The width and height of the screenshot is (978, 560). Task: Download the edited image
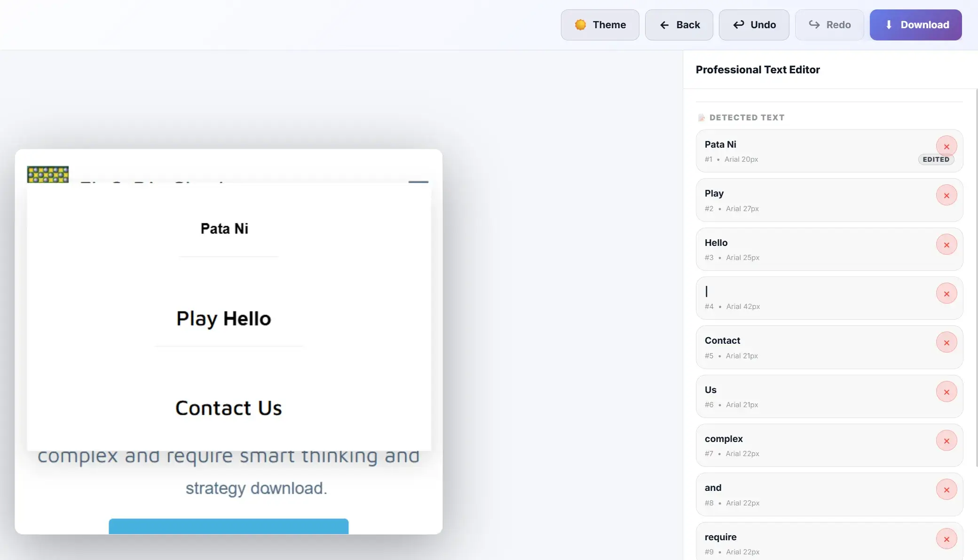click(915, 25)
